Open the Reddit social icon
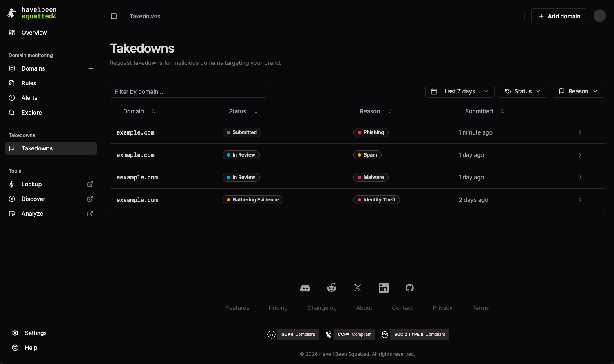Image resolution: width=614 pixels, height=364 pixels. coord(331,288)
